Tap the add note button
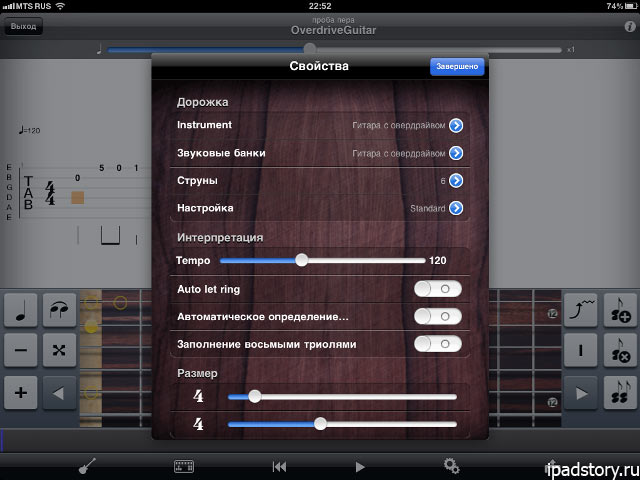 click(620, 310)
